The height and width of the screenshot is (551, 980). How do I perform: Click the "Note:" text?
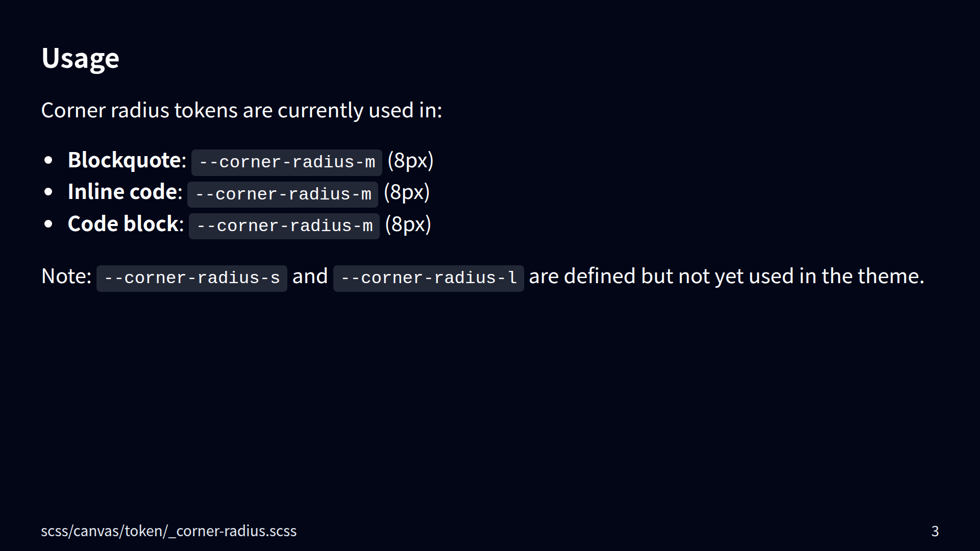coord(66,277)
